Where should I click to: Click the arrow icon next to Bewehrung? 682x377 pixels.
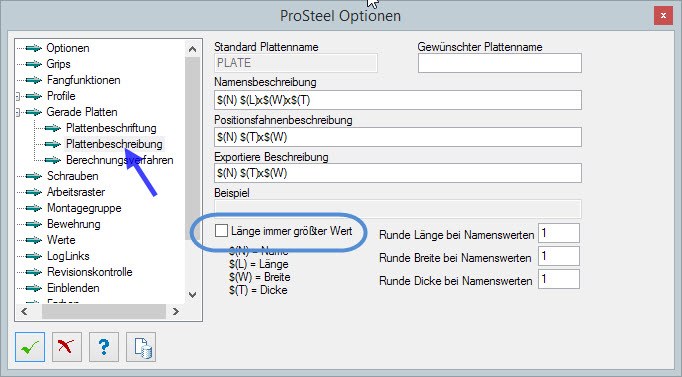(x=33, y=224)
